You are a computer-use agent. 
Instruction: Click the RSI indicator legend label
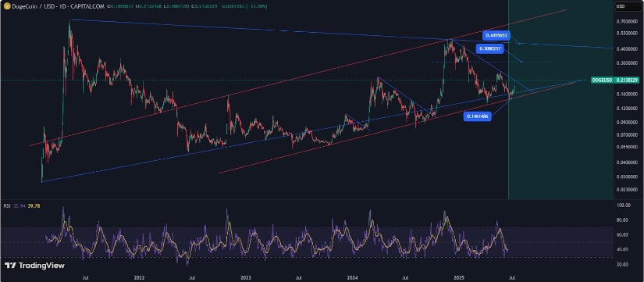click(7, 205)
